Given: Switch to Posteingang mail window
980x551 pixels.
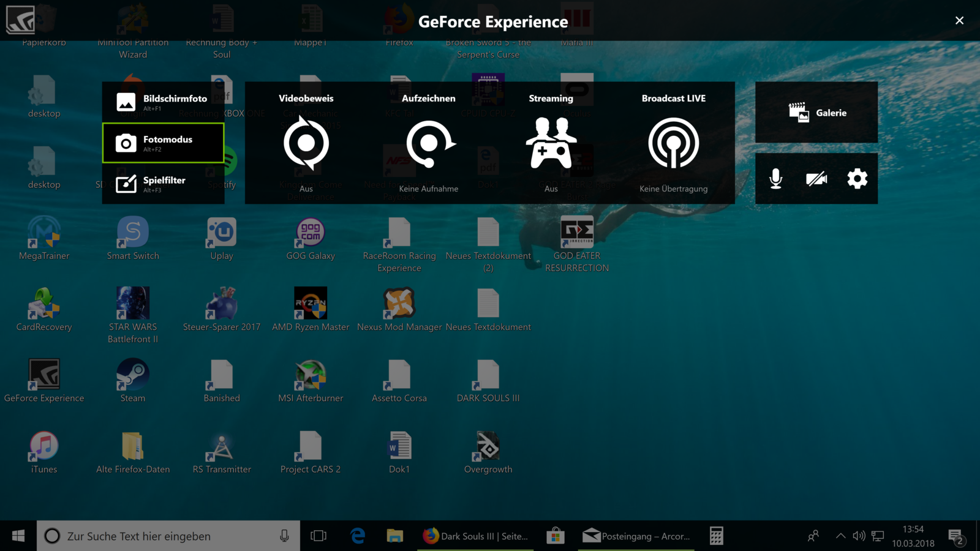Looking at the screenshot, I should click(x=636, y=536).
